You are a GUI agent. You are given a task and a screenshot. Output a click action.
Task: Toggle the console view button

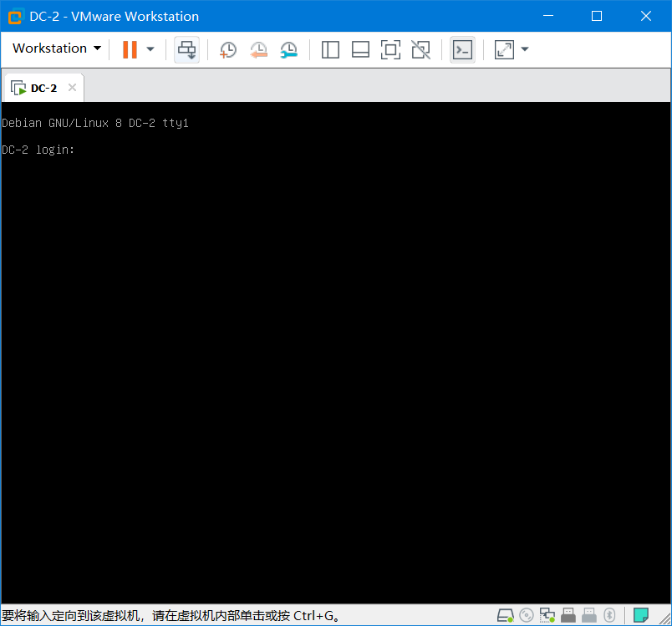[462, 49]
